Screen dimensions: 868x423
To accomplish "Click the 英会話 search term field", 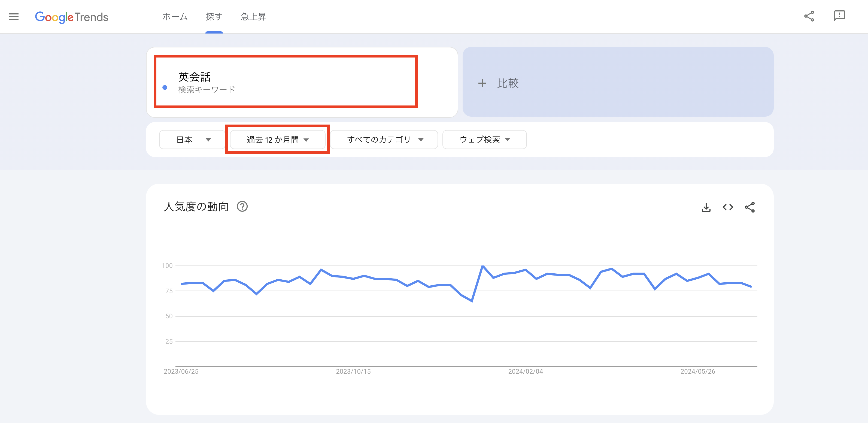I will coord(302,82).
